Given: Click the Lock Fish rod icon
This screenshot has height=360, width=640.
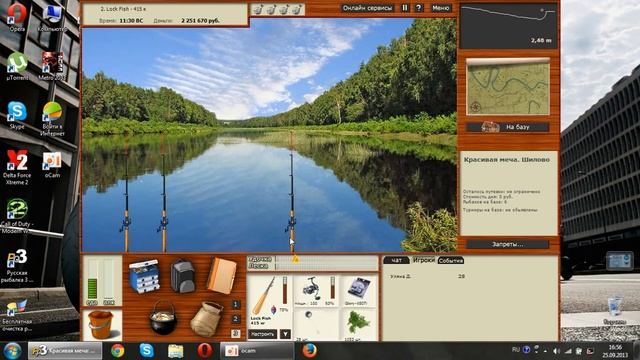Looking at the screenshot, I should [263, 296].
